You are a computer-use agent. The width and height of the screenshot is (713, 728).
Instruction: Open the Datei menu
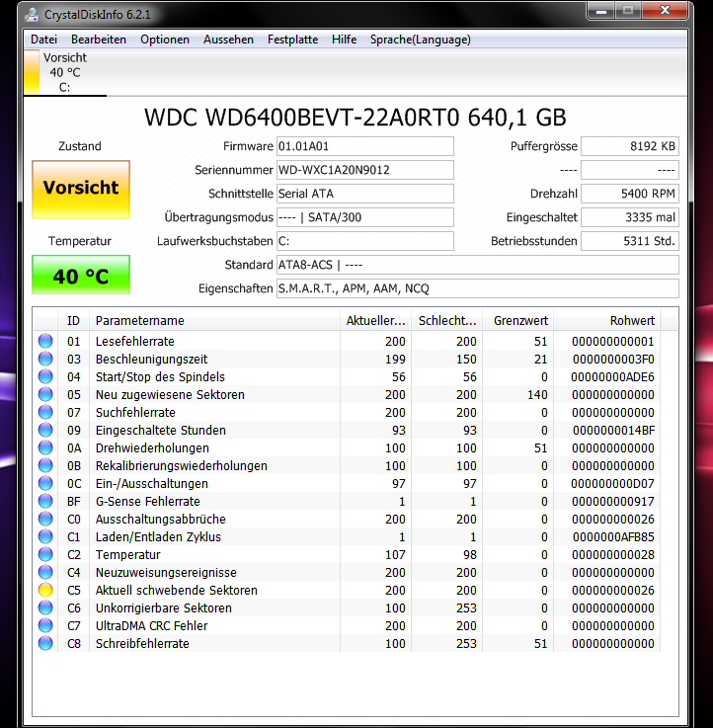click(43, 40)
